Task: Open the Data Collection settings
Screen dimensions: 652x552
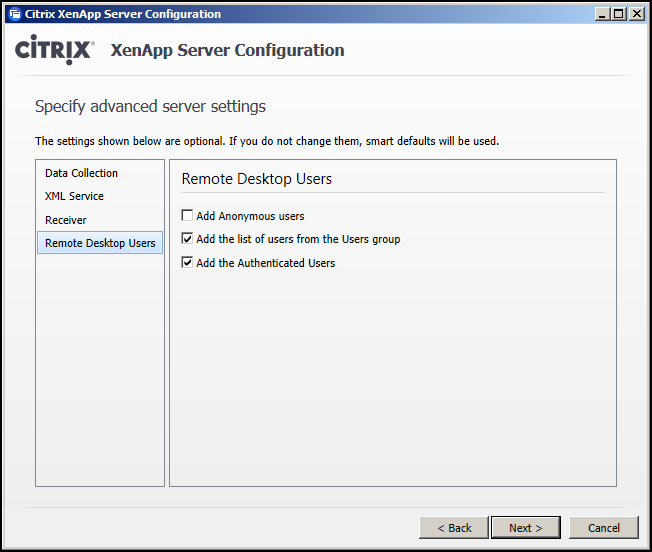Action: (81, 173)
